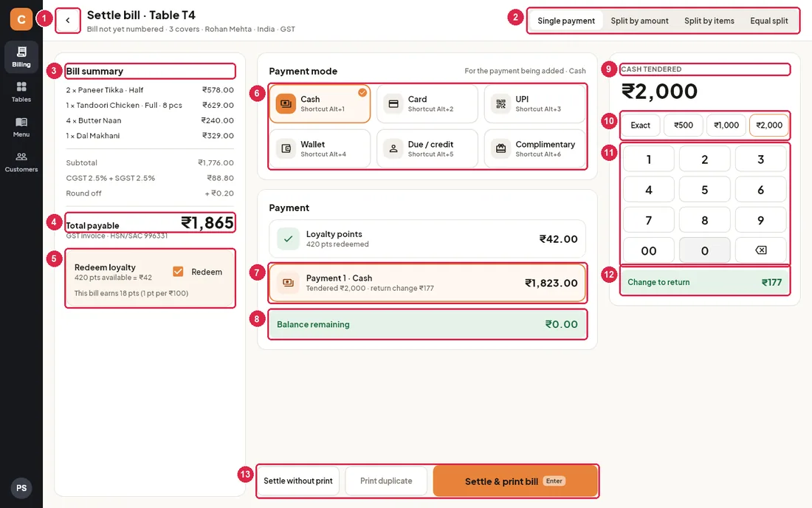Click the 2 × Paneer Tikka line
This screenshot has width=812, height=508.
click(150, 90)
